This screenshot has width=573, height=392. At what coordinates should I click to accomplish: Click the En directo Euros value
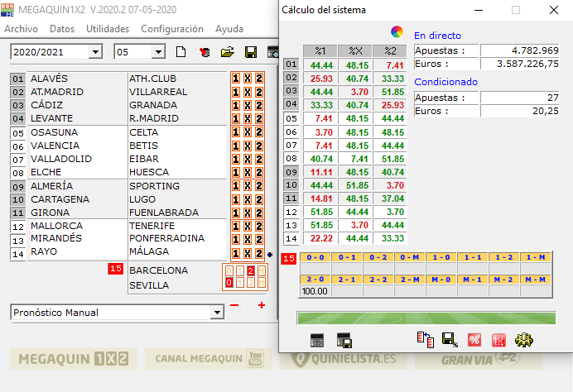click(519, 64)
